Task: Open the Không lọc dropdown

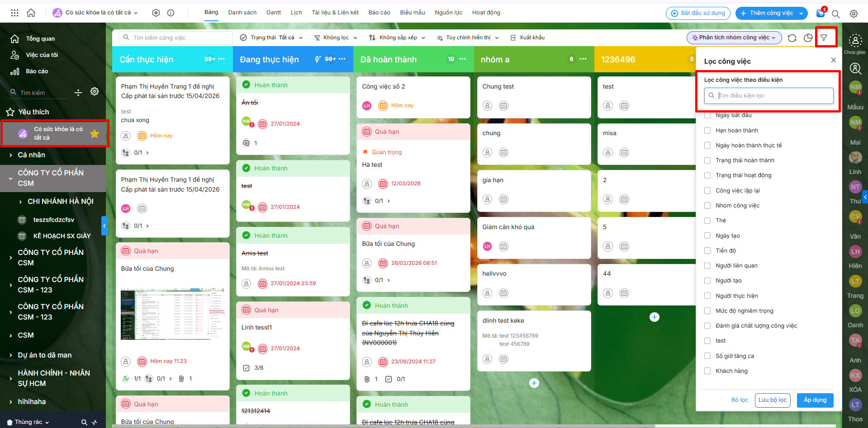Action: pos(336,38)
